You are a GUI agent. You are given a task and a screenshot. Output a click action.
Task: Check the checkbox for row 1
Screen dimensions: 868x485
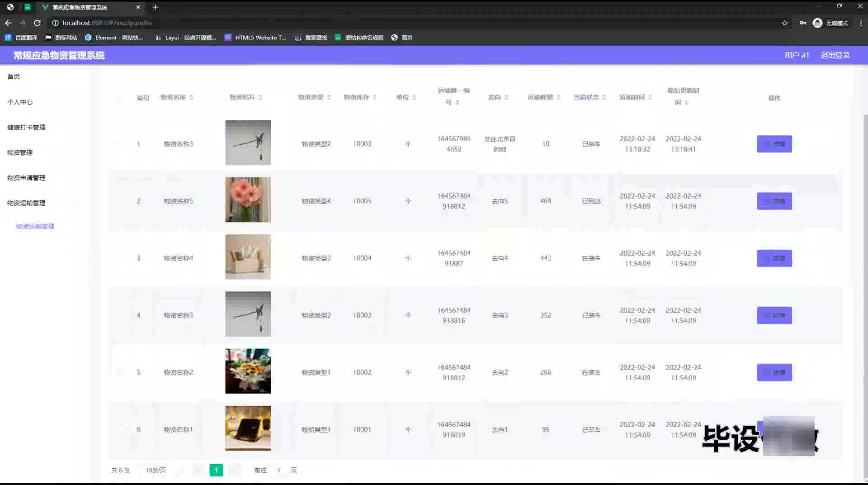coord(119,144)
